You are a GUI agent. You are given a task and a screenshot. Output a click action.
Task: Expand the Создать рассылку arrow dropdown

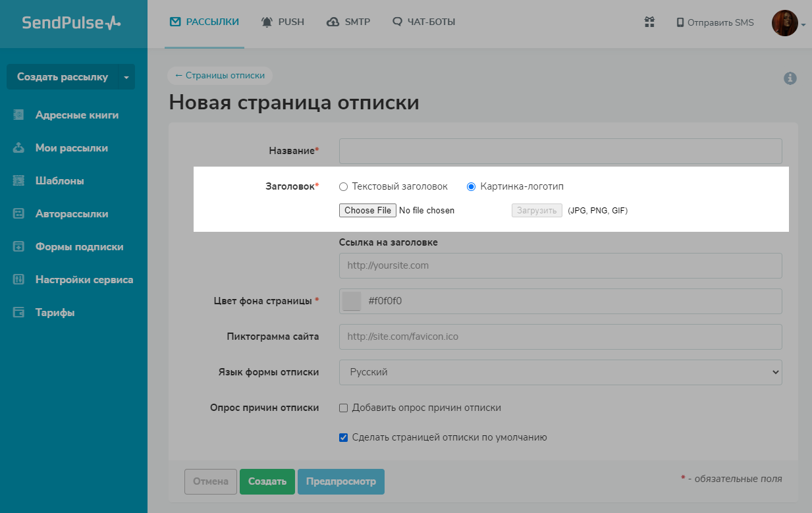coord(126,77)
